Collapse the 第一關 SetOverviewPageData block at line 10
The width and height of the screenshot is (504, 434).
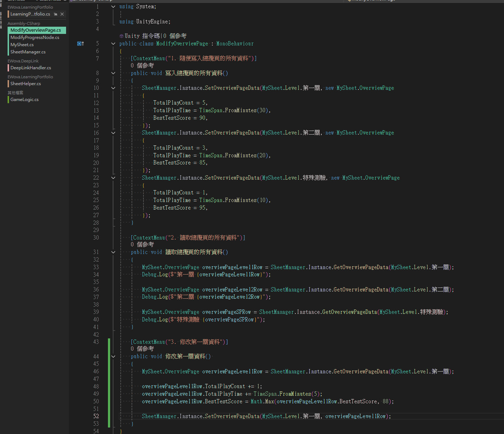[113, 88]
